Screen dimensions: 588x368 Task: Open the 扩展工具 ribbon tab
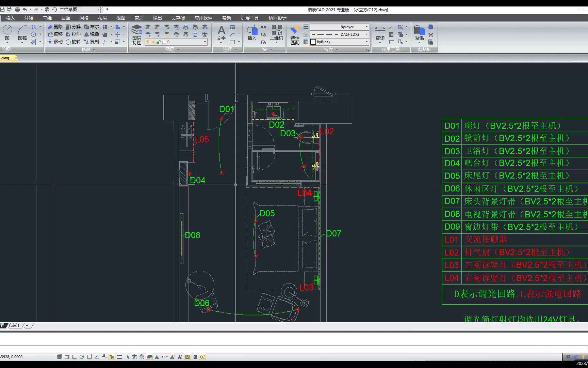point(250,18)
